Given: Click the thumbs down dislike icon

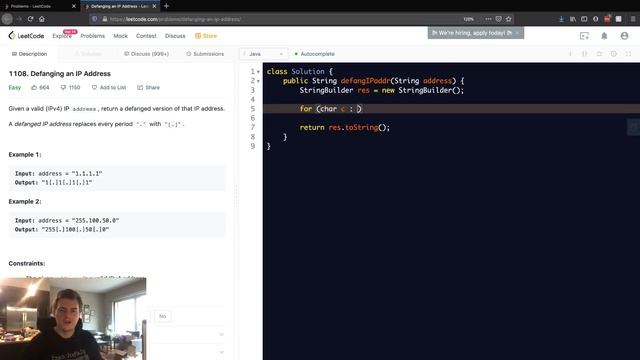Looking at the screenshot, I should click(63, 87).
